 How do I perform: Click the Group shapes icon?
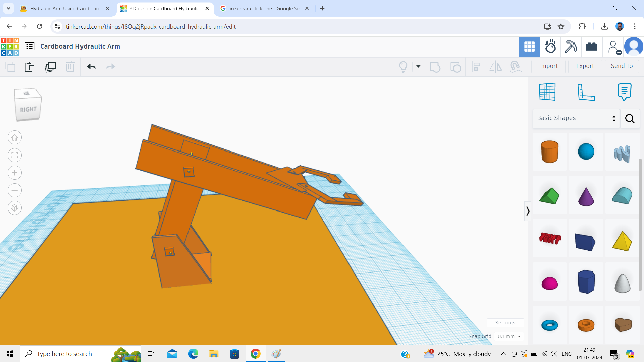pyautogui.click(x=435, y=67)
